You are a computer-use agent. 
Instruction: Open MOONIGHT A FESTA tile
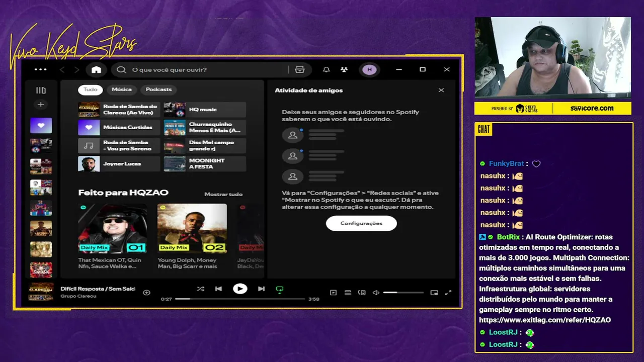[205, 164]
